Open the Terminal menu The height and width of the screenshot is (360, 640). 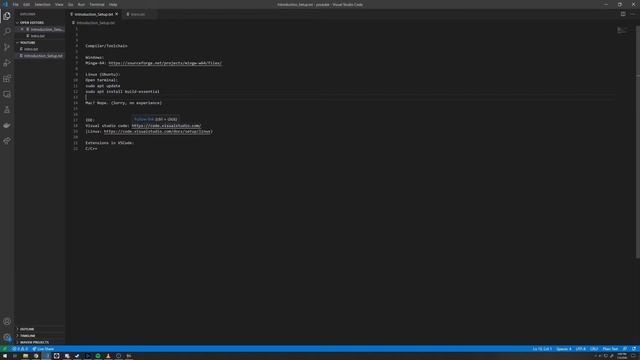click(97, 4)
